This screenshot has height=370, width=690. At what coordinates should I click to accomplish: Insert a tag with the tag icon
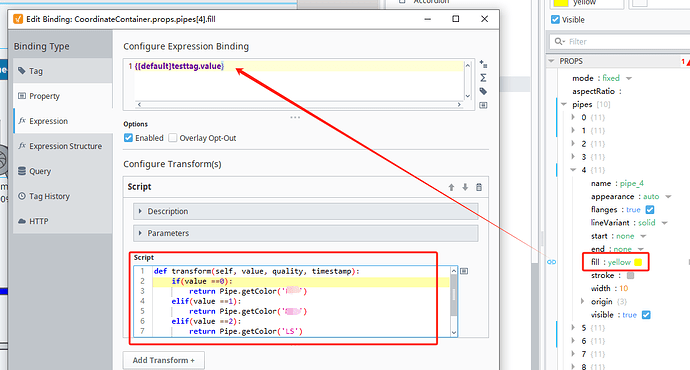pos(483,92)
